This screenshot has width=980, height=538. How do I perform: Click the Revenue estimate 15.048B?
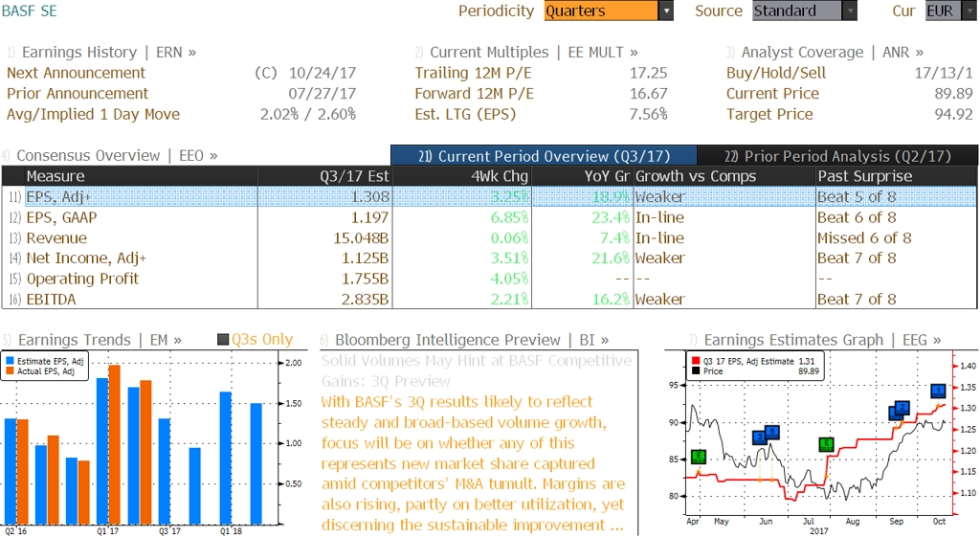(361, 238)
